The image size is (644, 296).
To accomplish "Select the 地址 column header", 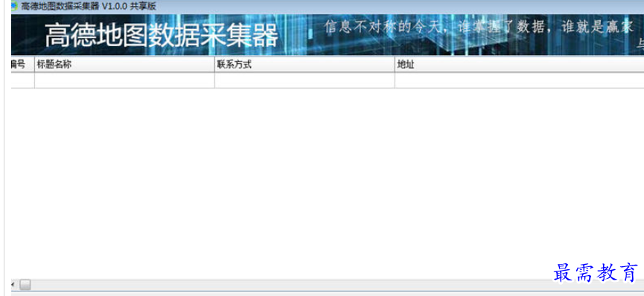I will point(519,65).
